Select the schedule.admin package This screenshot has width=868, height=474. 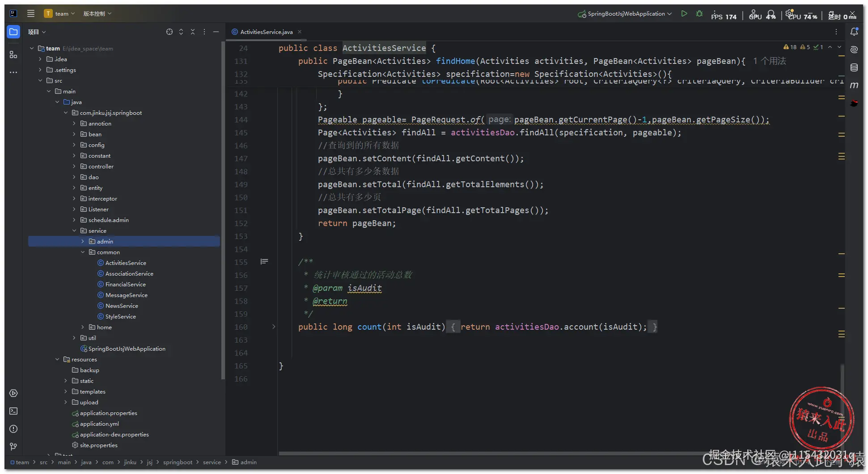tap(104, 220)
